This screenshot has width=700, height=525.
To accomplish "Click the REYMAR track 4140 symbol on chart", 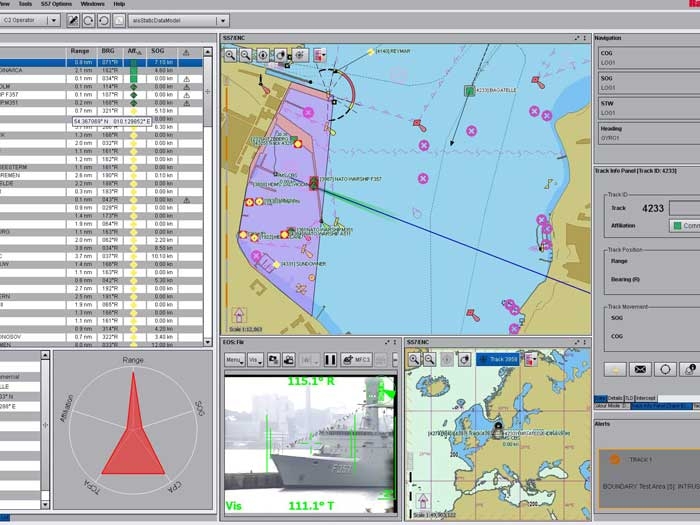I will (371, 52).
